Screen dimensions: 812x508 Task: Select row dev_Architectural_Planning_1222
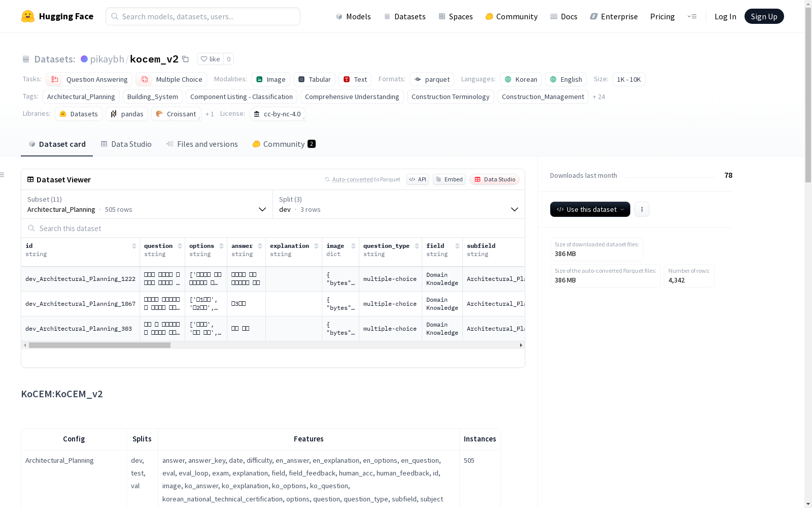point(273,279)
